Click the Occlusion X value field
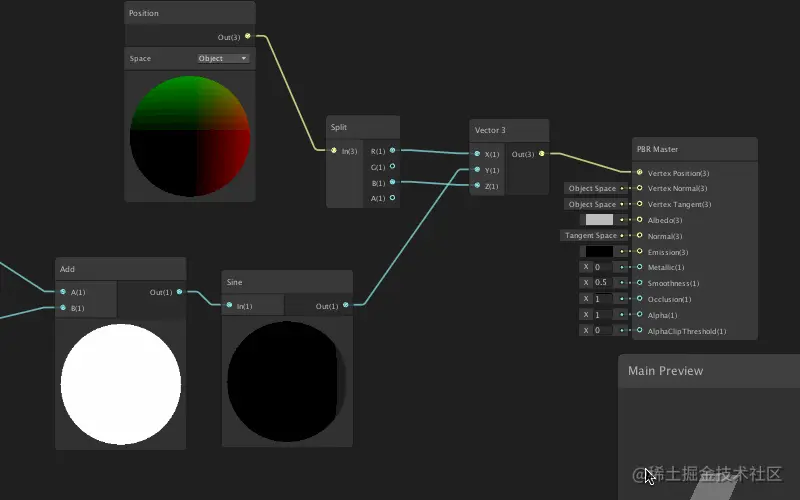Image resolution: width=800 pixels, height=500 pixels. point(603,298)
